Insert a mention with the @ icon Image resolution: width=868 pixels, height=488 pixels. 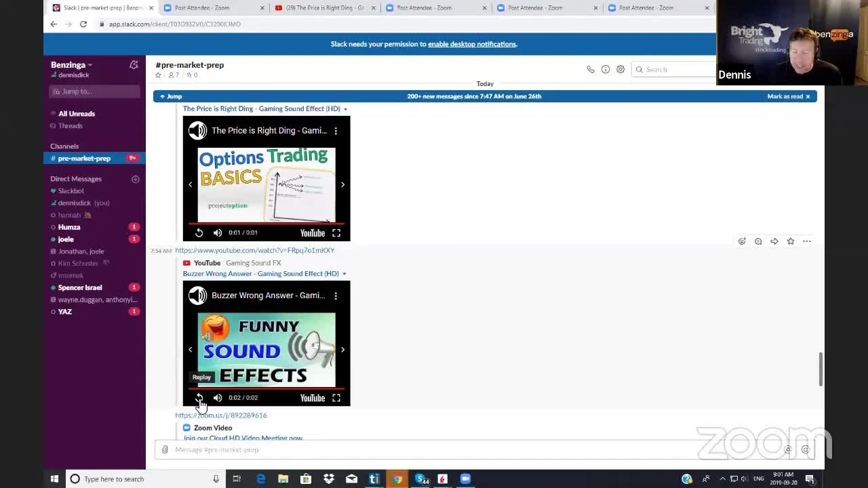click(x=788, y=449)
